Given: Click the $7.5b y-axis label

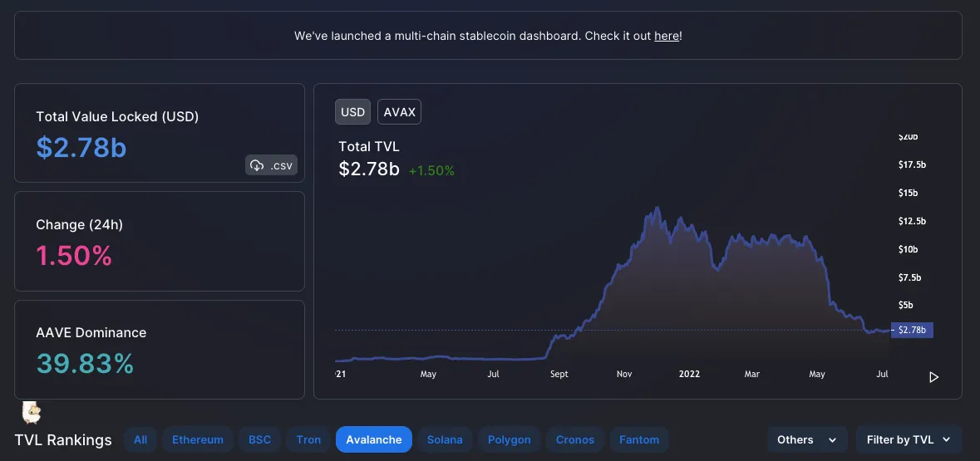Looking at the screenshot, I should click(909, 277).
